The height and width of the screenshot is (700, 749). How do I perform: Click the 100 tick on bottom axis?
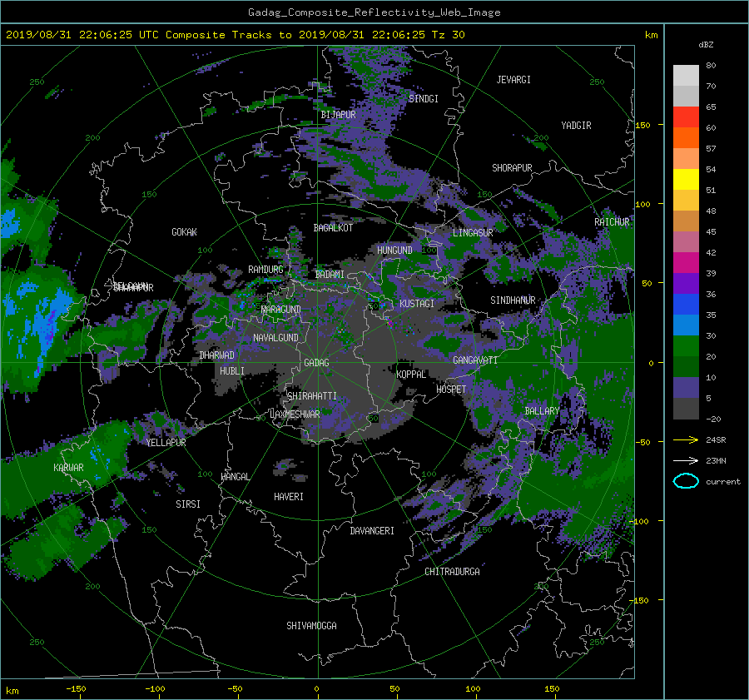[x=473, y=689]
